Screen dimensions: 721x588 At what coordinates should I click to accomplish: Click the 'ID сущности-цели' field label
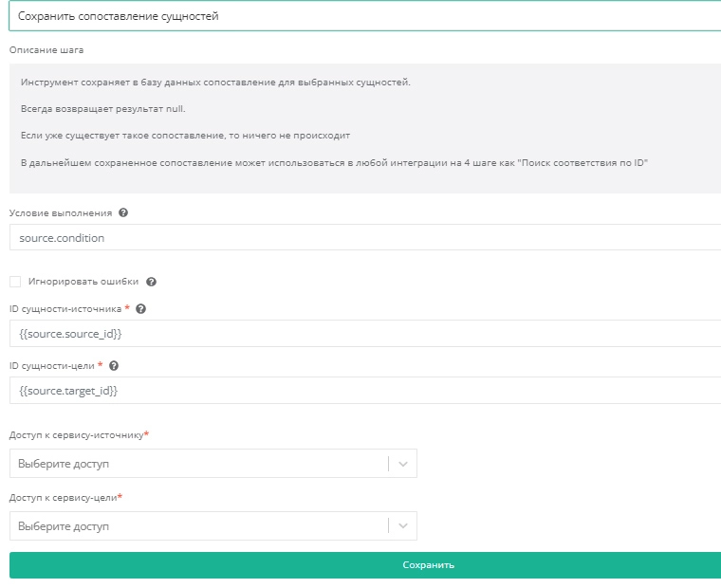pyautogui.click(x=52, y=366)
